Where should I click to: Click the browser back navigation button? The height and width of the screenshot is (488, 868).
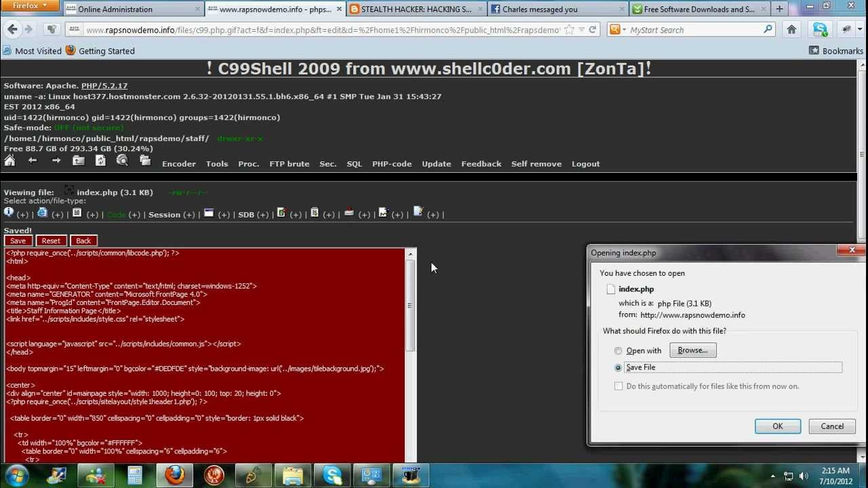point(12,30)
